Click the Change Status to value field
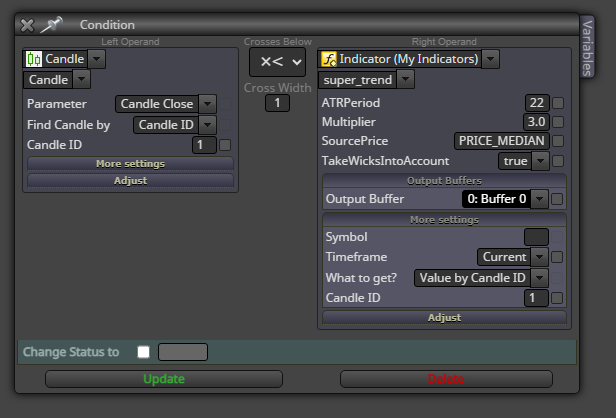The width and height of the screenshot is (616, 418). click(183, 352)
